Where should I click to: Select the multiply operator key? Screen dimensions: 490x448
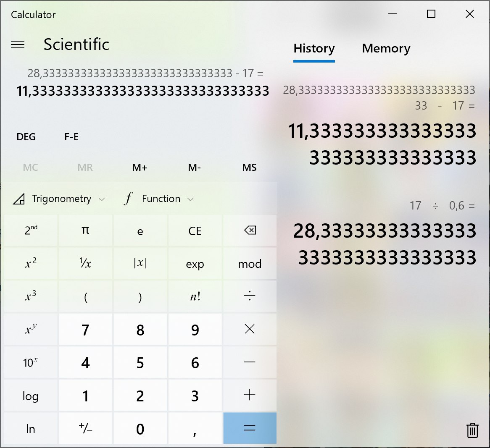(x=250, y=329)
